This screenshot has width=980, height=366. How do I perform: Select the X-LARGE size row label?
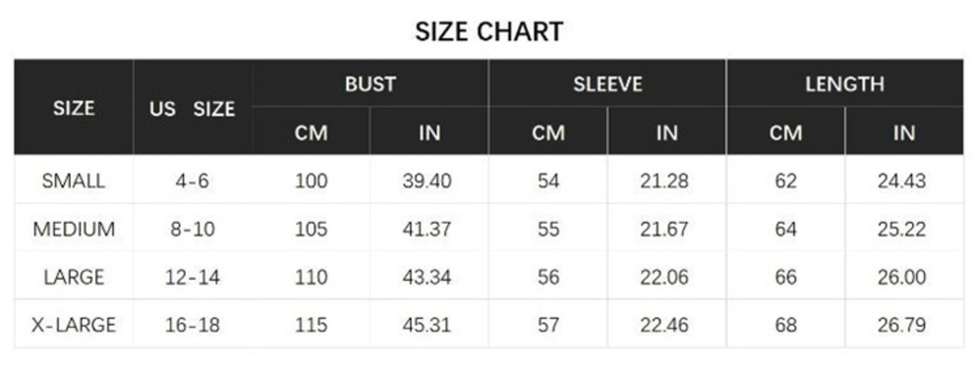[x=73, y=325]
